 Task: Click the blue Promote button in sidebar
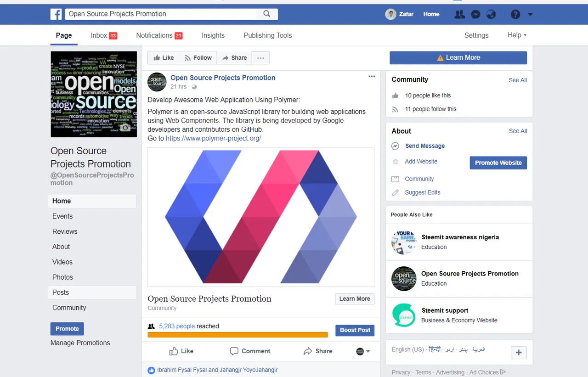67,329
